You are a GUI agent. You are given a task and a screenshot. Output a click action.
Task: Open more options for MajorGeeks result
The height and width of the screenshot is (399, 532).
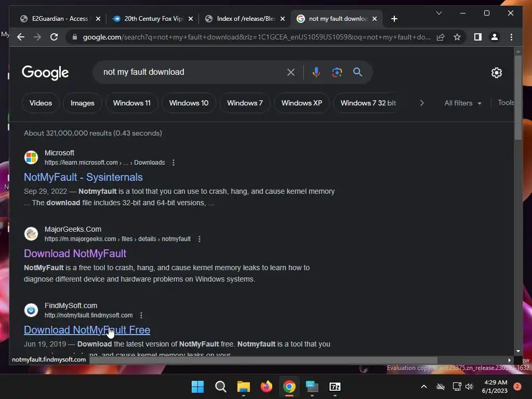click(x=199, y=239)
